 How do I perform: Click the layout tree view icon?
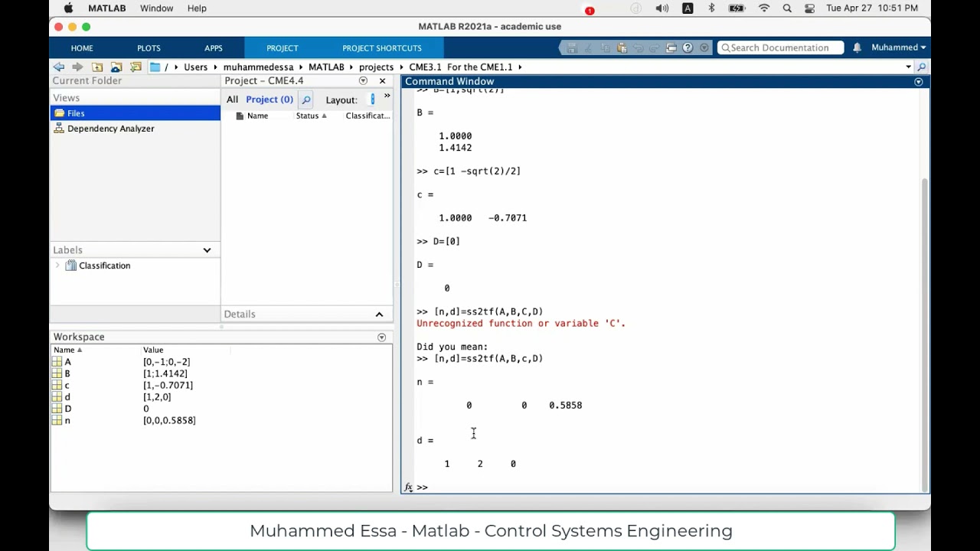pyautogui.click(x=373, y=99)
